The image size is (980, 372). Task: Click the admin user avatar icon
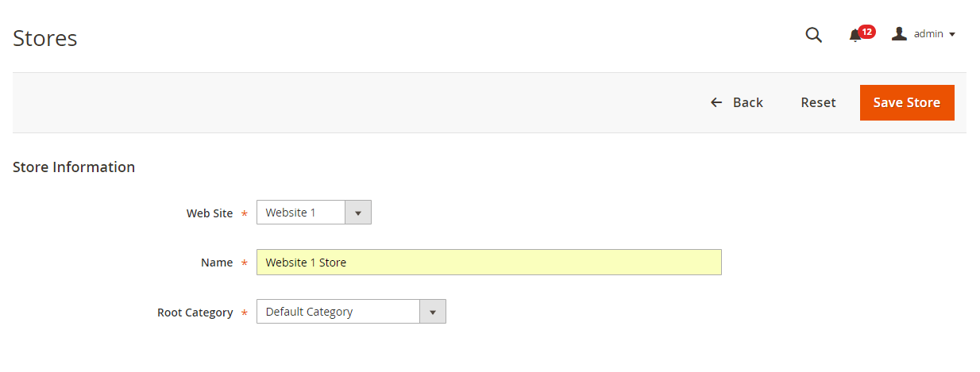coord(899,33)
